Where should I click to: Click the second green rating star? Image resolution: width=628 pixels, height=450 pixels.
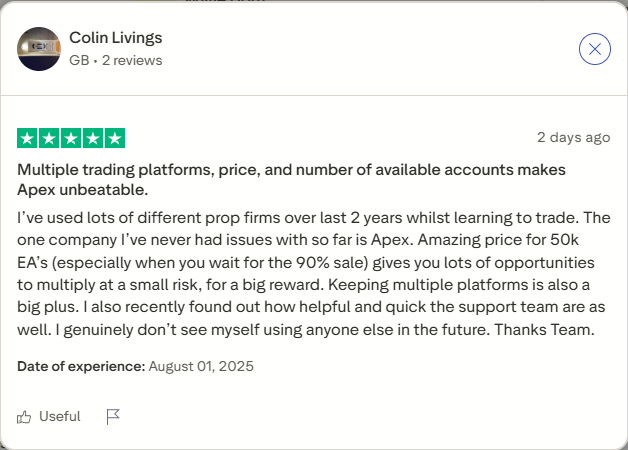coord(50,138)
